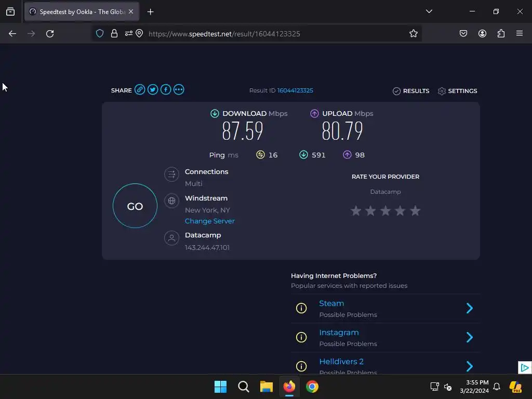The width and height of the screenshot is (532, 399).
Task: Open Firefox View recent browsing icon
Action: tap(10, 11)
